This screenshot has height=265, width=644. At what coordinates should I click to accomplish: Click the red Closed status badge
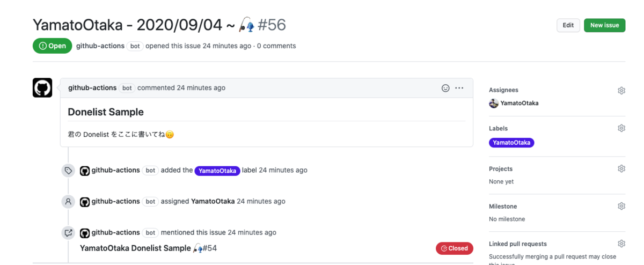455,248
